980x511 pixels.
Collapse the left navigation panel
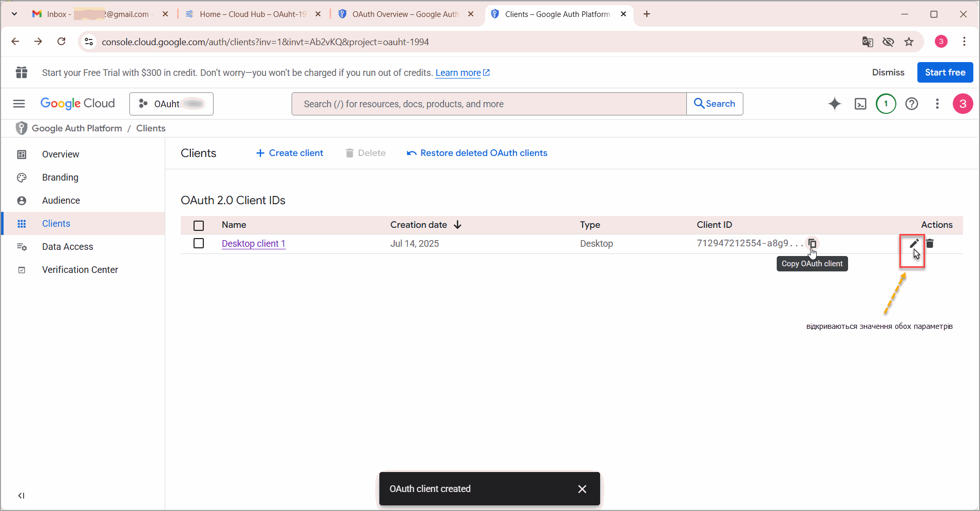[x=21, y=496]
